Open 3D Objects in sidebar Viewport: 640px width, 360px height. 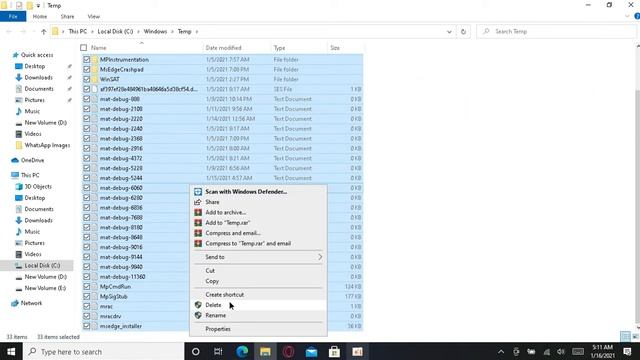click(38, 187)
